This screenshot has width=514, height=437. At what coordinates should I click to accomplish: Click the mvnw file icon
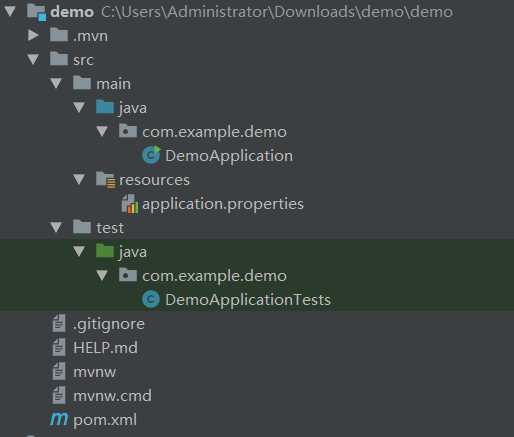pyautogui.click(x=59, y=371)
